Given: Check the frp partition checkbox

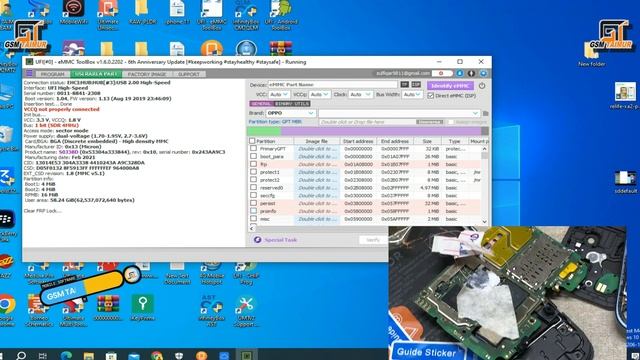Looking at the screenshot, I should click(x=253, y=164).
